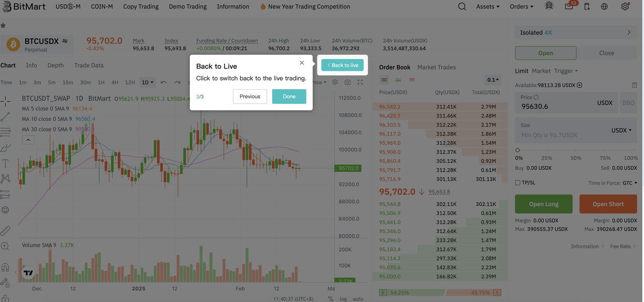This screenshot has width=644, height=302.
Task: Enable the TP/SL checkbox
Action: click(x=518, y=182)
